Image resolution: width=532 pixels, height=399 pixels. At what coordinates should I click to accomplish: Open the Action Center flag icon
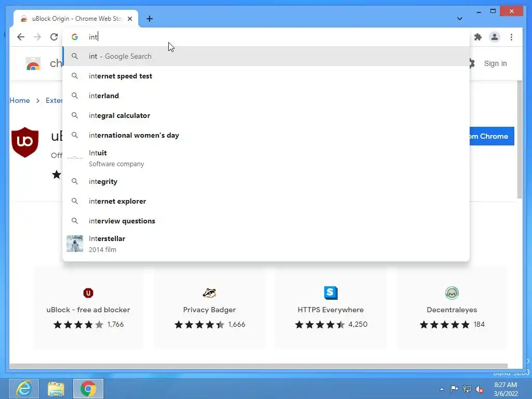pos(454,389)
